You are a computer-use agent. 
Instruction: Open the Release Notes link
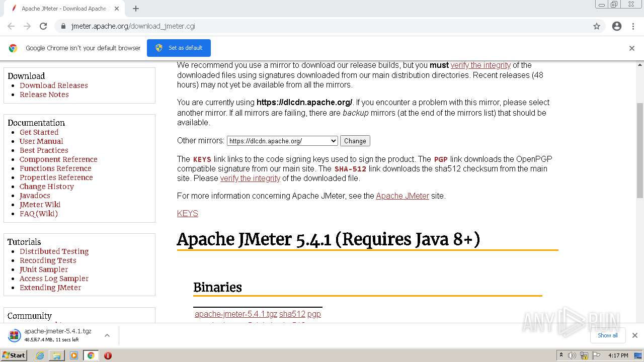point(44,95)
